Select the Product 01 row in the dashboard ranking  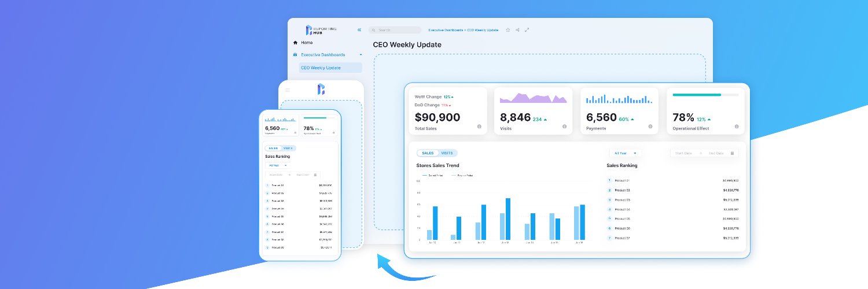(x=672, y=180)
